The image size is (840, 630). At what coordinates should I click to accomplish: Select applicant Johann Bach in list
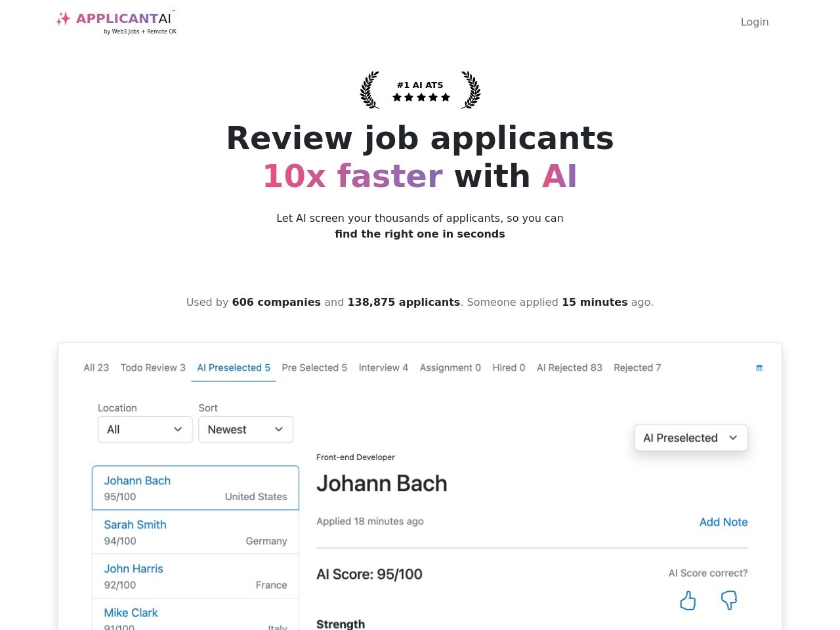tap(196, 488)
